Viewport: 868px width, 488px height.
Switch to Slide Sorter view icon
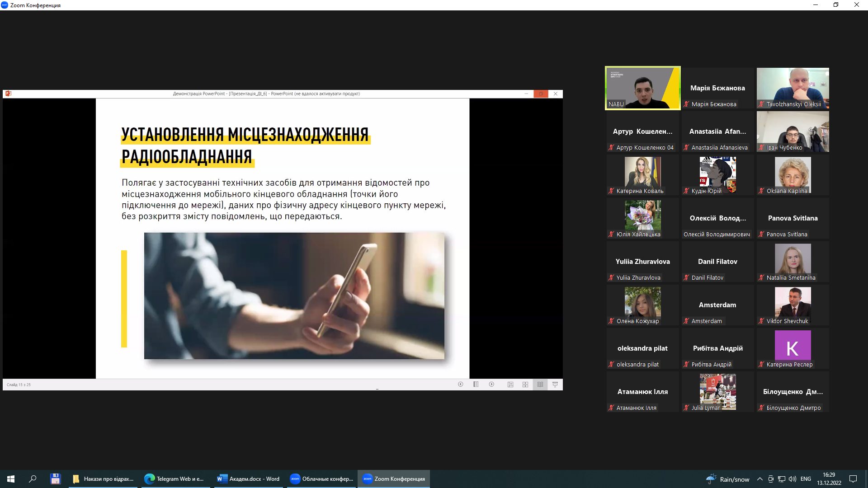point(525,385)
